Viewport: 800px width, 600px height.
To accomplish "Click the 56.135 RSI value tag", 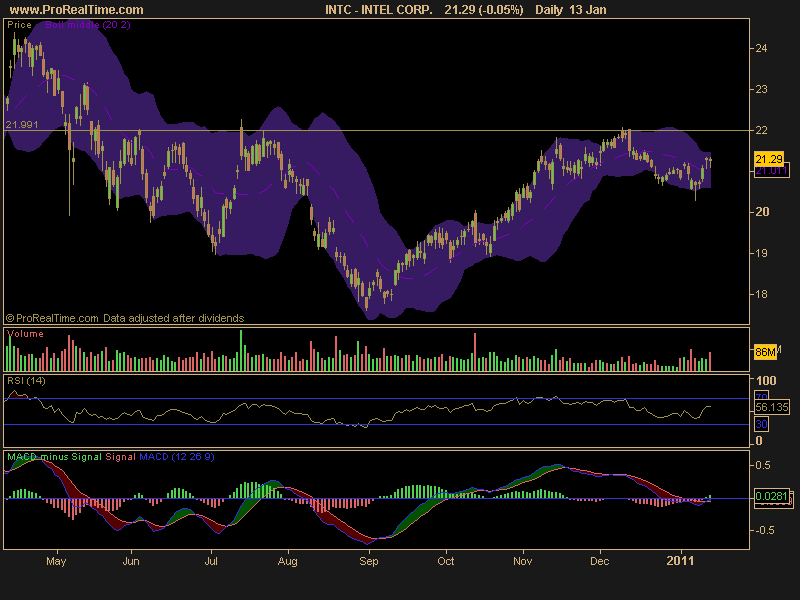I will click(x=771, y=408).
